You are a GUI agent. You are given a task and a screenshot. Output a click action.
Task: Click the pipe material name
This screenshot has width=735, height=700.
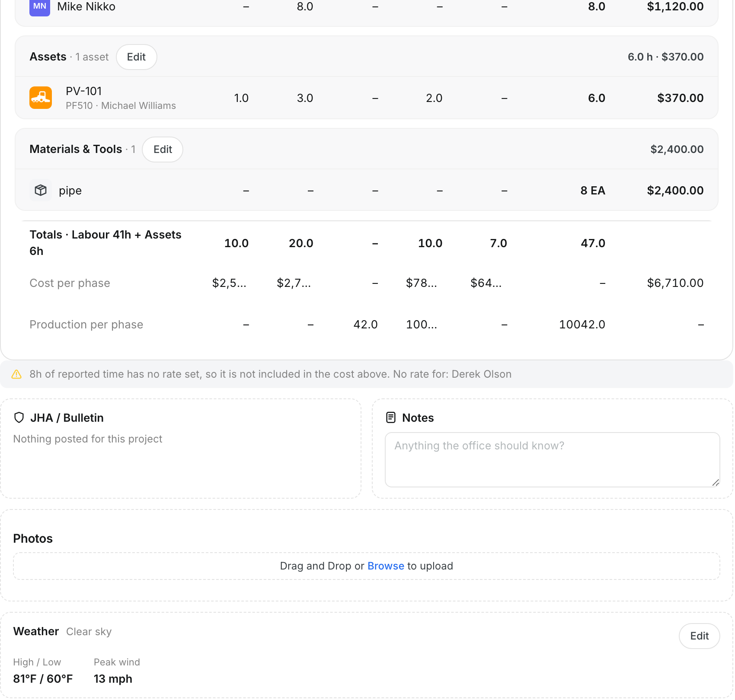[x=70, y=191]
